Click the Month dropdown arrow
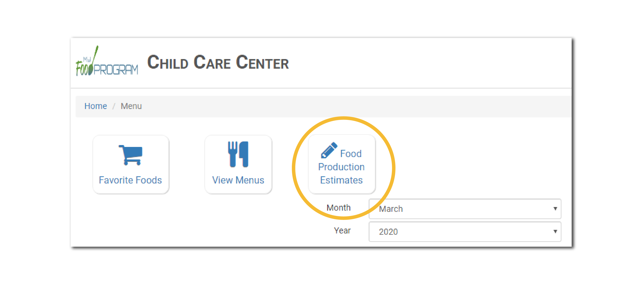 tap(555, 209)
